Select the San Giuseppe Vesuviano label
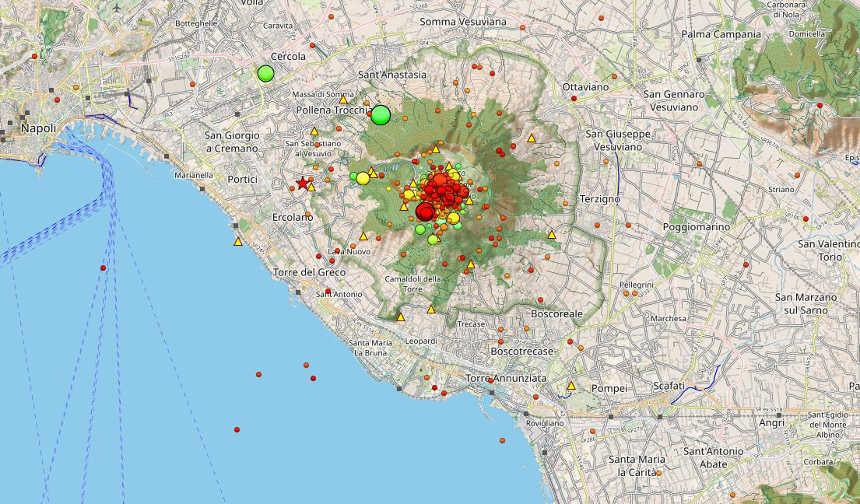Image resolution: width=860 pixels, height=504 pixels. (618, 140)
